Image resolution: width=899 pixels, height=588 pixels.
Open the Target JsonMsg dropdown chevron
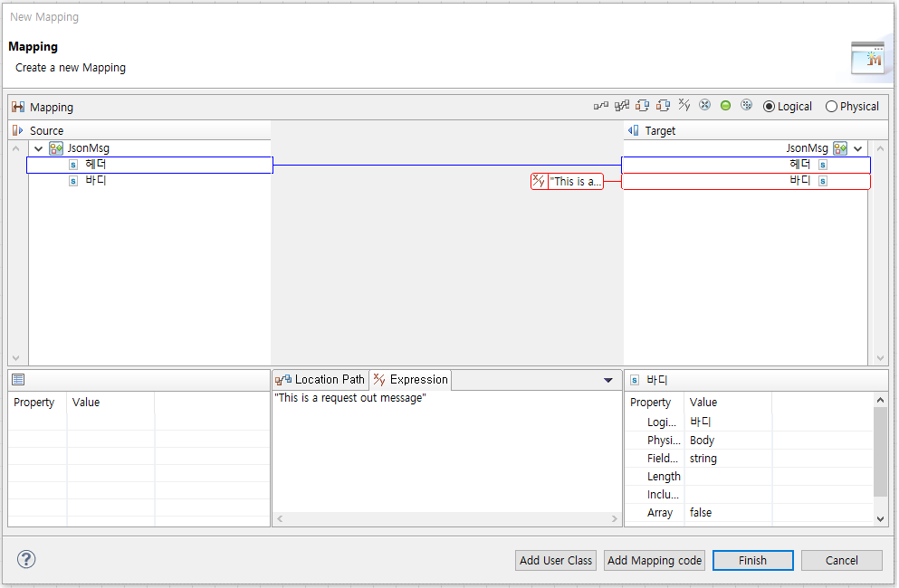(x=857, y=147)
